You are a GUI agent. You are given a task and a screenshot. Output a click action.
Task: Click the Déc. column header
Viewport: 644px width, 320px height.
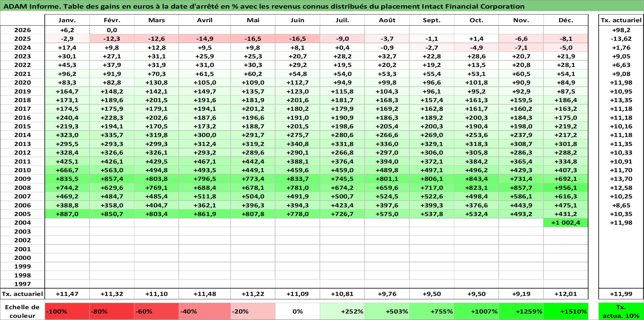[x=566, y=20]
